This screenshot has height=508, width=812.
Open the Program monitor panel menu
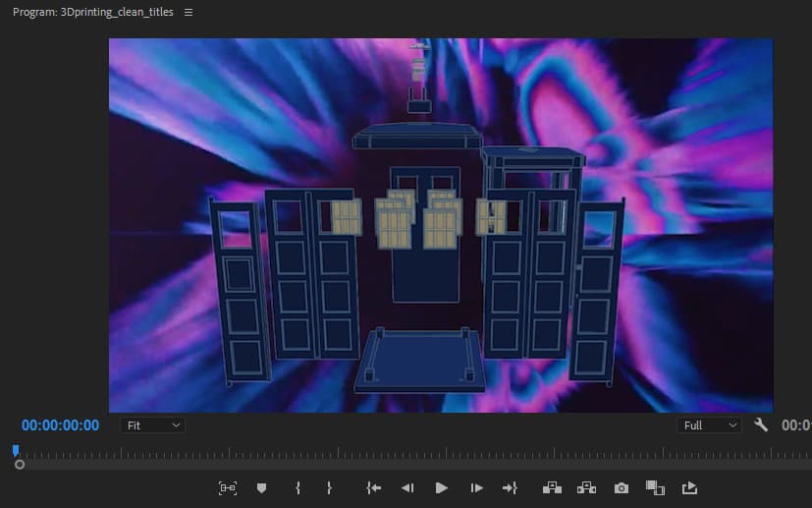(x=189, y=12)
